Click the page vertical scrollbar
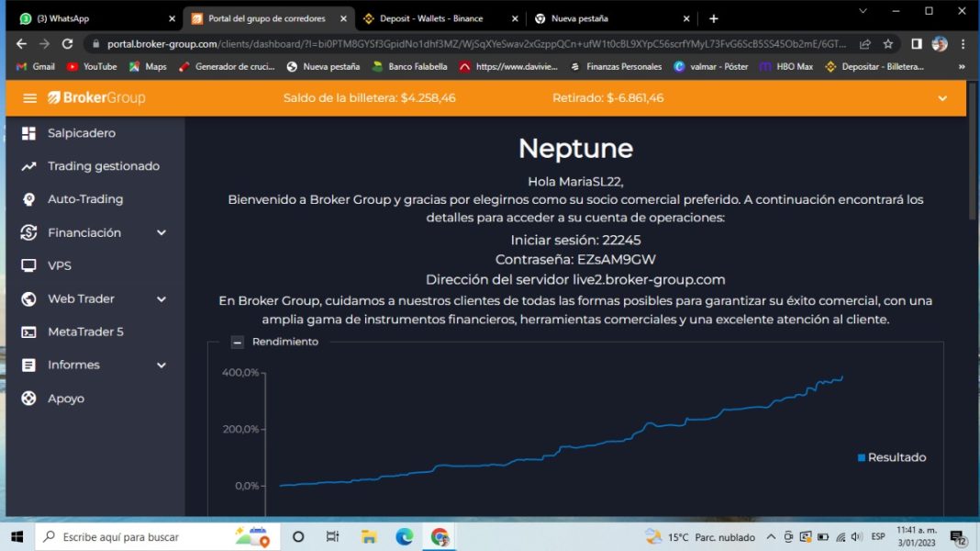This screenshot has height=551, width=980. [x=972, y=153]
